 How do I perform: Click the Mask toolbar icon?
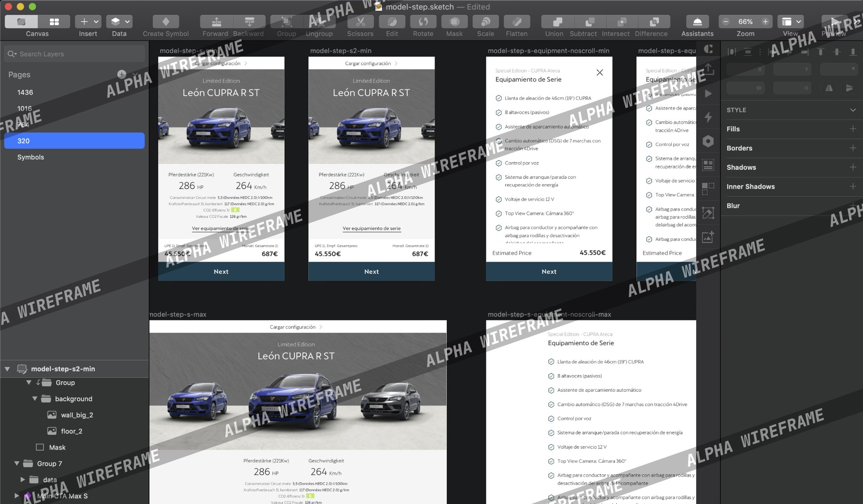tap(454, 22)
